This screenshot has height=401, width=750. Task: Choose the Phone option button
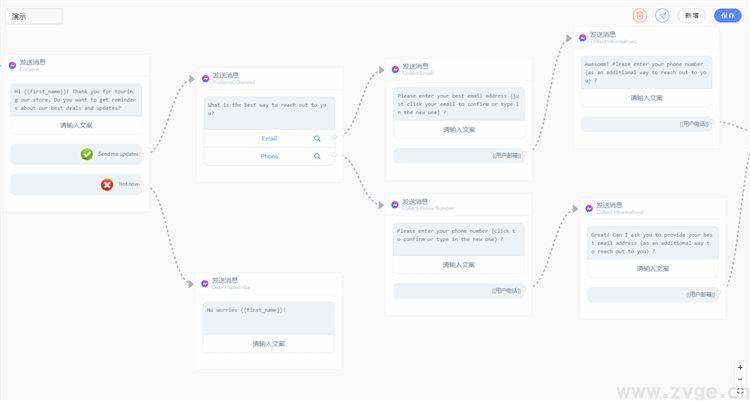point(269,156)
